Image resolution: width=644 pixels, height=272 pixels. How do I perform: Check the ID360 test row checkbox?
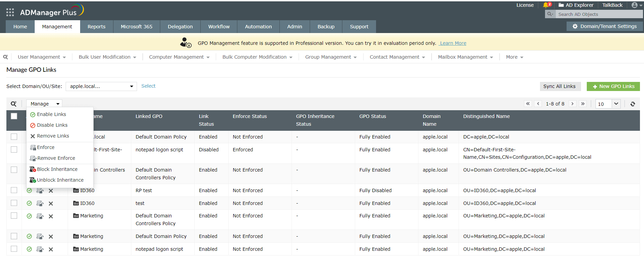point(14,203)
